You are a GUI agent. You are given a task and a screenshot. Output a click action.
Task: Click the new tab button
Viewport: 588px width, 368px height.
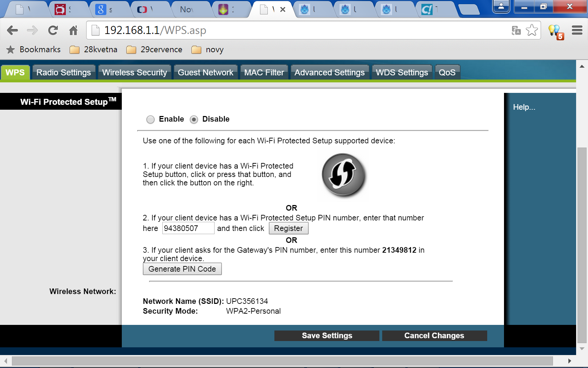coord(469,10)
